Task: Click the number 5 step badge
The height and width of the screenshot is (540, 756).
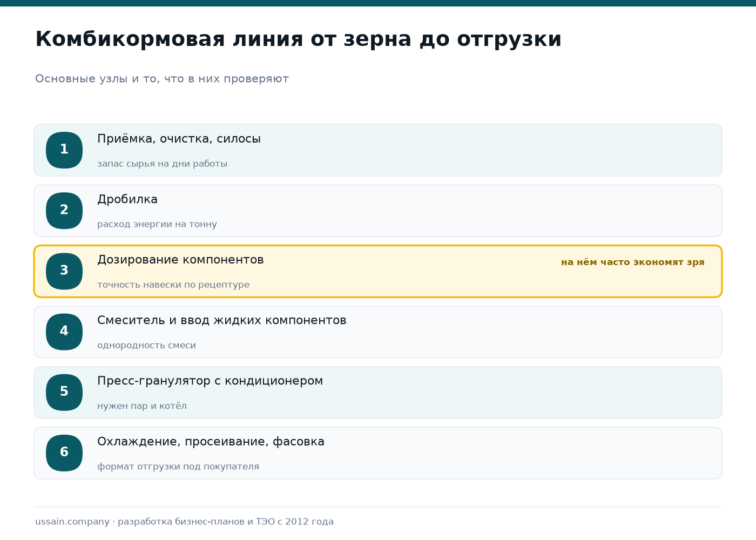Action: pyautogui.click(x=64, y=392)
